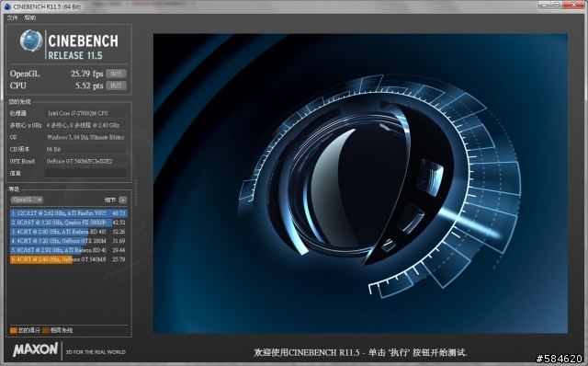Click the MAXON logo
This screenshot has width=588, height=366.
point(36,349)
